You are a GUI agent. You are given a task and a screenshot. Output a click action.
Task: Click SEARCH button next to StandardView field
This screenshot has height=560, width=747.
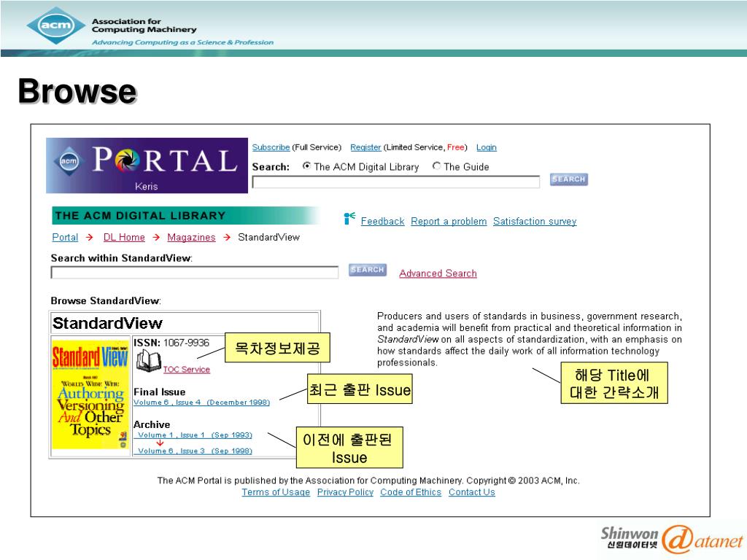coord(368,270)
